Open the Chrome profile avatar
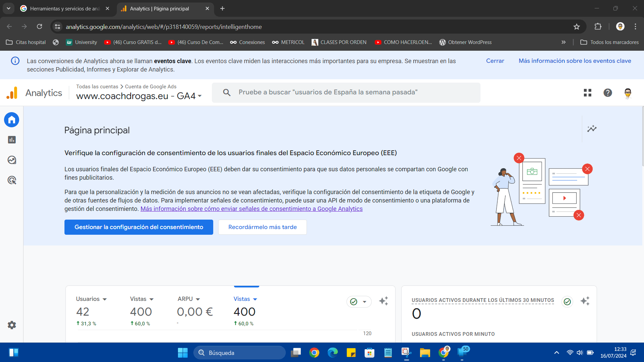The width and height of the screenshot is (644, 362). click(620, 27)
